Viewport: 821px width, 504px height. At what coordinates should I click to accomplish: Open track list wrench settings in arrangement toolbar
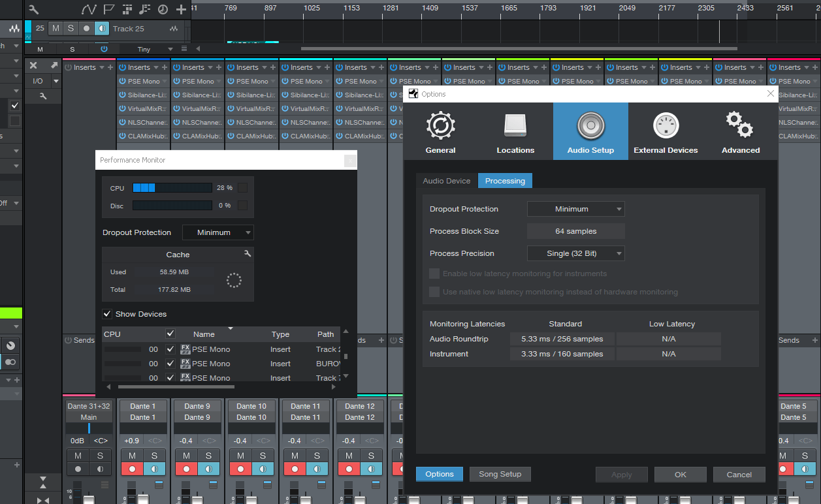pos(34,9)
